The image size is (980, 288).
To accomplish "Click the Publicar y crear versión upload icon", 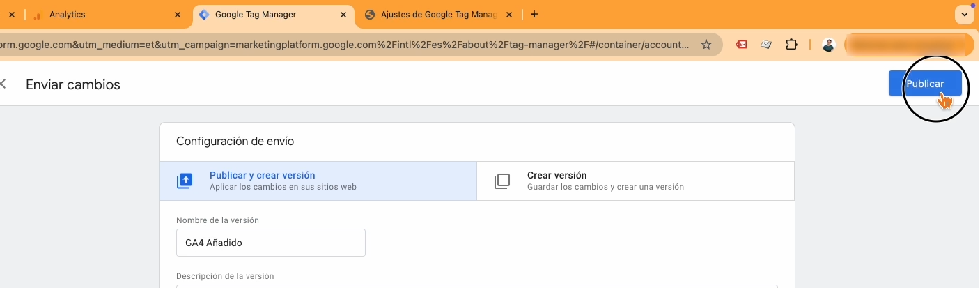I will pos(185,181).
